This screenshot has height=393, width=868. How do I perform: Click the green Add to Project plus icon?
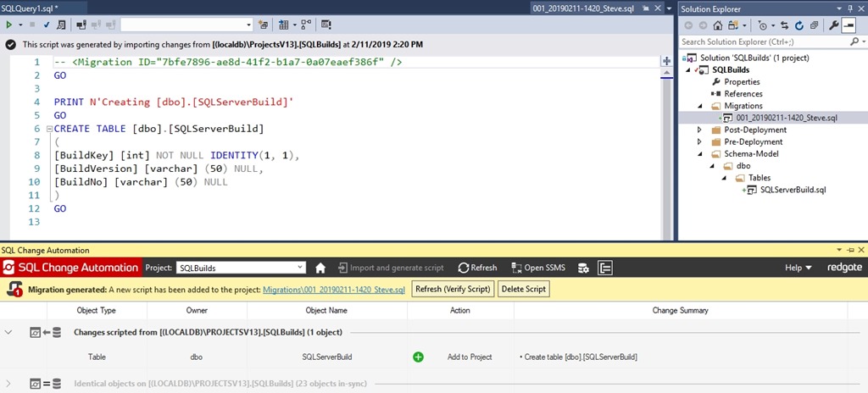(x=418, y=357)
